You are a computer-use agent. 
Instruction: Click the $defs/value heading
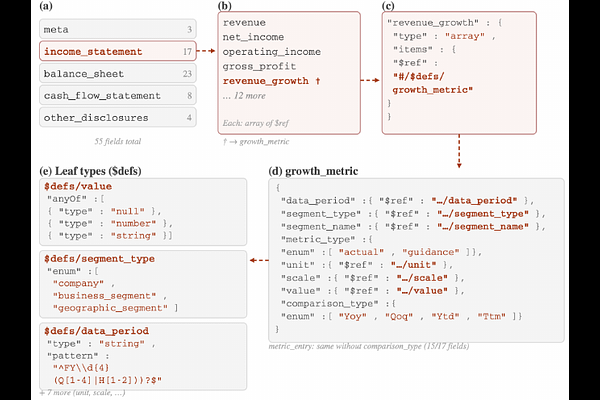click(78, 185)
